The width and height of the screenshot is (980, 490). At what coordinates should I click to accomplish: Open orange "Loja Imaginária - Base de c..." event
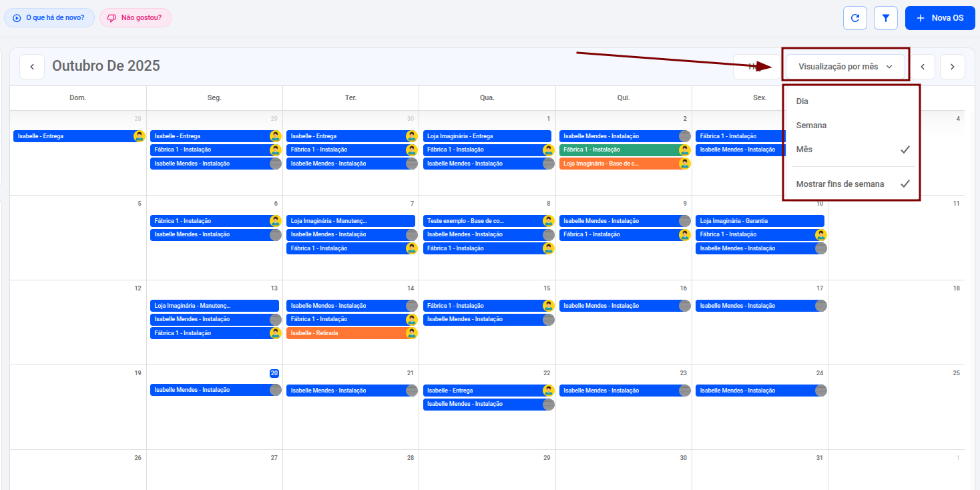[x=624, y=164]
